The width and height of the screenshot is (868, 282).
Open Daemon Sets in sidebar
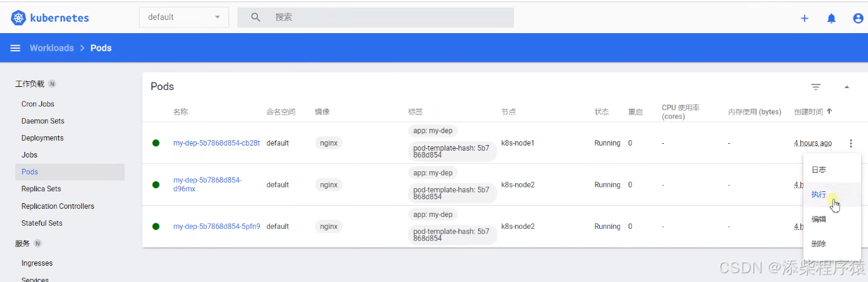43,121
